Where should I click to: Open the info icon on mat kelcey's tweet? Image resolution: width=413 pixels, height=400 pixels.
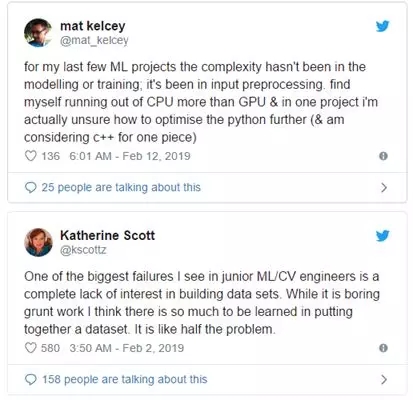(383, 156)
